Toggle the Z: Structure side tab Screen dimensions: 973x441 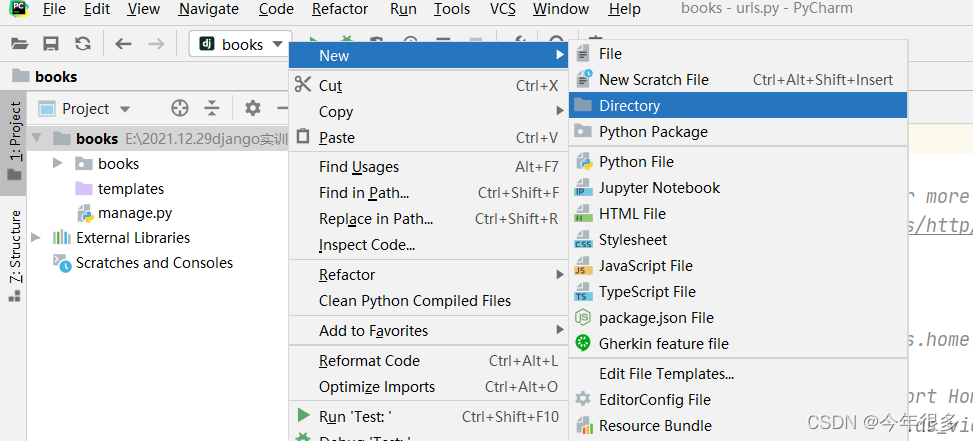14,256
